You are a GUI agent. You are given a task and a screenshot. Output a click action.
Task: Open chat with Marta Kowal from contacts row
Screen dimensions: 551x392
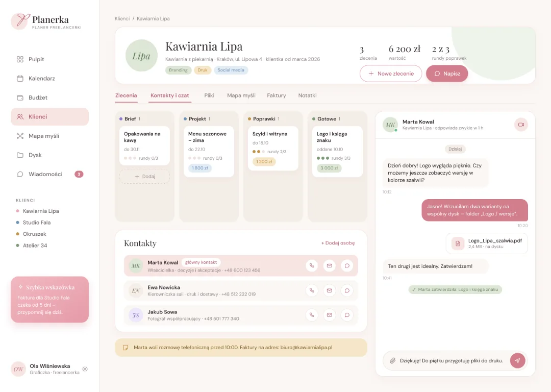[347, 266]
